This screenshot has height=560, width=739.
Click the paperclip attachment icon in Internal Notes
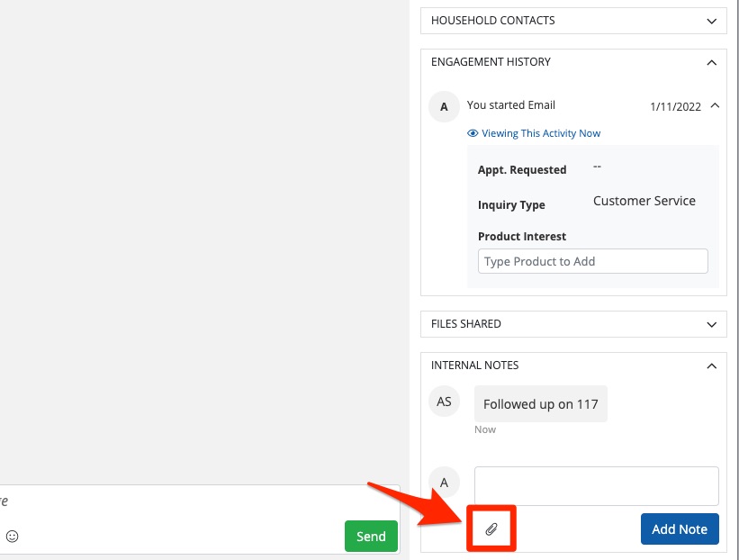491,529
